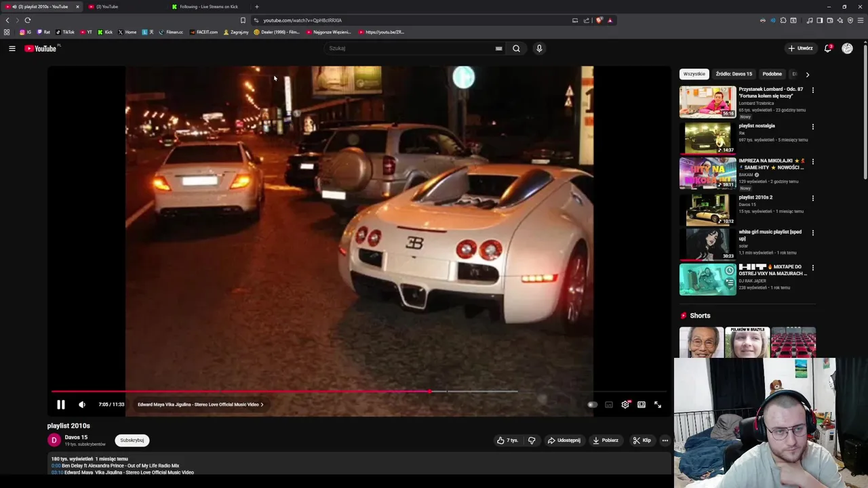Select the Podobne filter chip
This screenshot has height=488, width=868.
click(772, 74)
